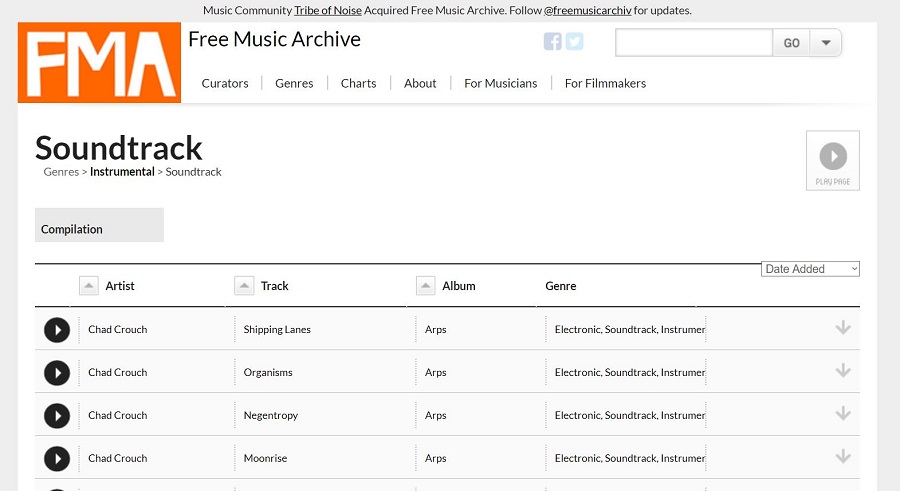
Task: Expand search options arrow next to GO
Action: pos(825,42)
